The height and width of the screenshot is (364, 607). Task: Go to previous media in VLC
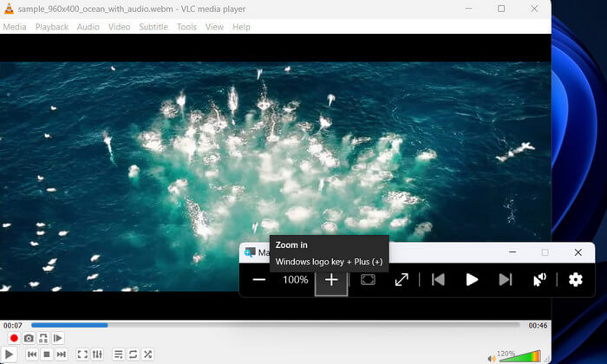[x=32, y=354]
